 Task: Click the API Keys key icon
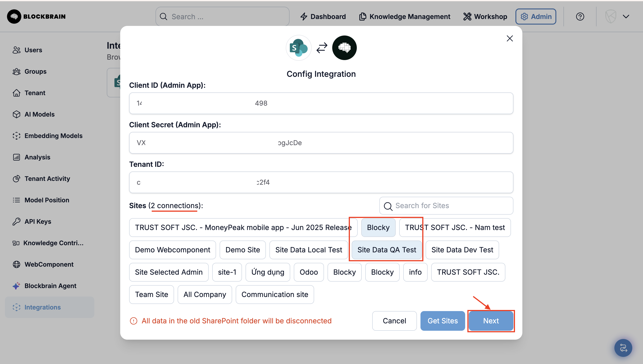(17, 222)
